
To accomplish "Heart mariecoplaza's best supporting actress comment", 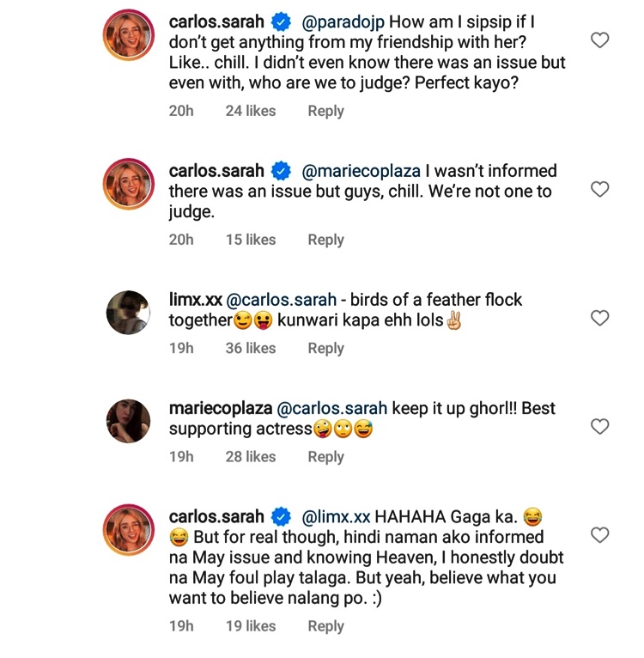I will pyautogui.click(x=599, y=426).
